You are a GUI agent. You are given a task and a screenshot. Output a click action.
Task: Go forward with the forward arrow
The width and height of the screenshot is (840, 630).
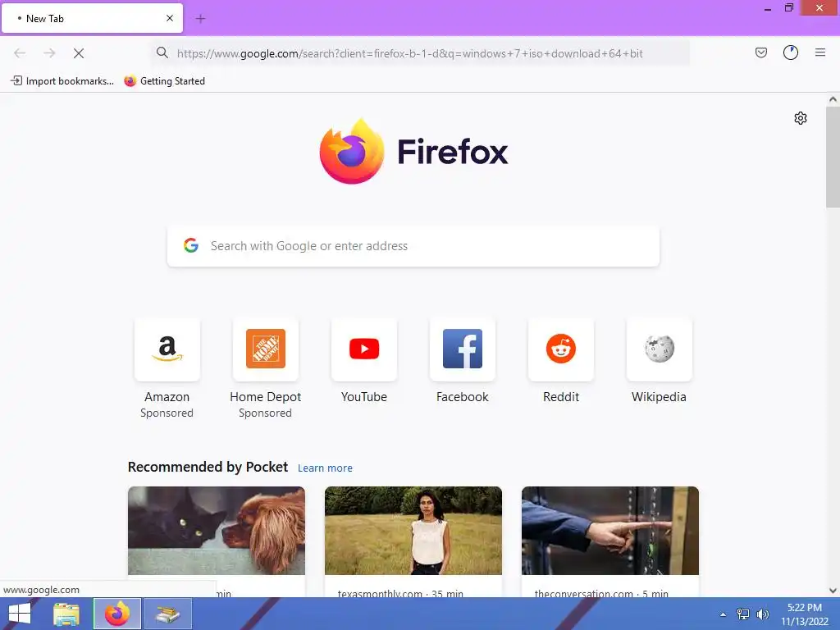pos(49,53)
